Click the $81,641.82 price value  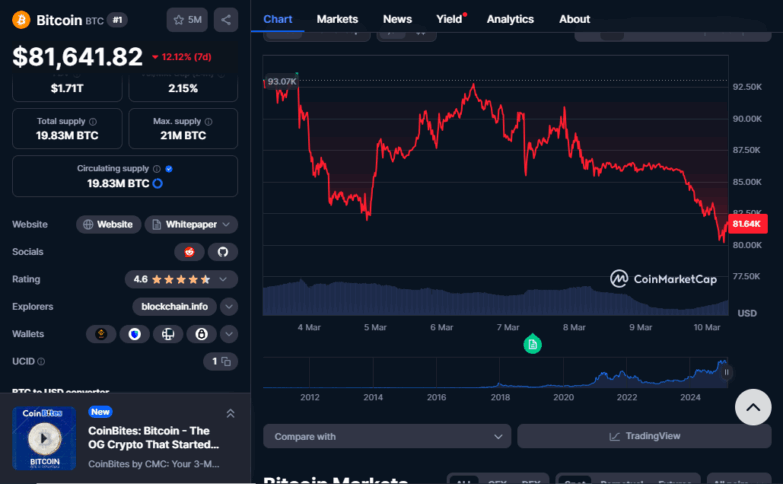point(77,56)
